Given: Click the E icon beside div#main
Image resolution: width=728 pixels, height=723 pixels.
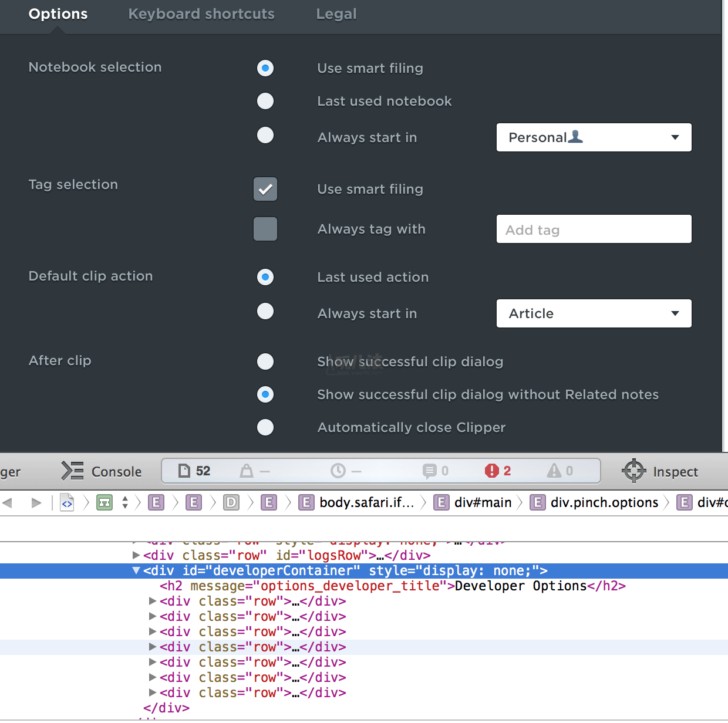Looking at the screenshot, I should pos(441,502).
